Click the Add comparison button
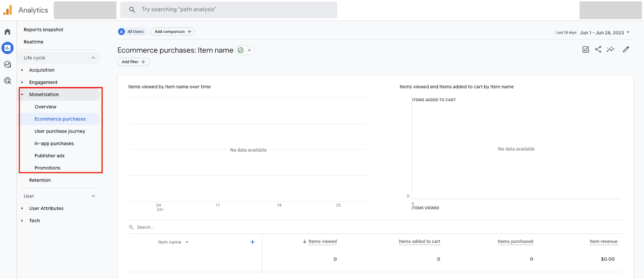 [173, 32]
